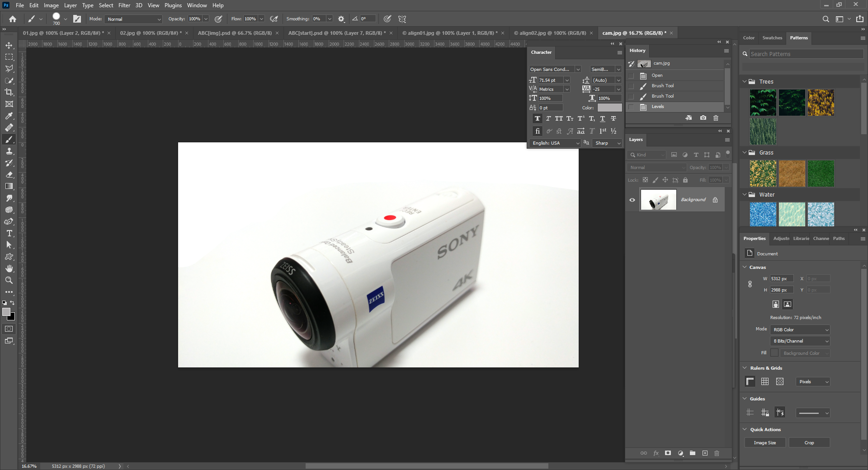Click the Background layer thumbnail

coord(658,200)
